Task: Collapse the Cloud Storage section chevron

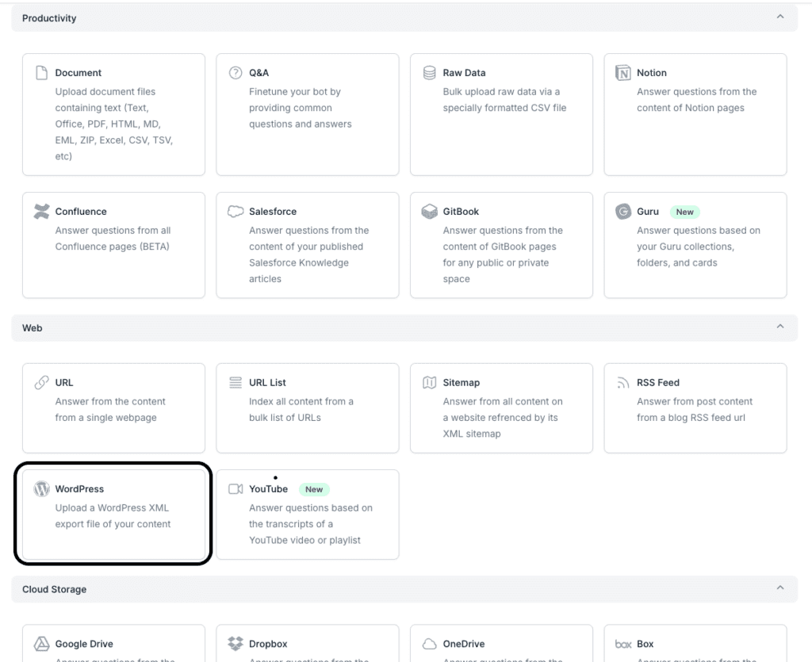Action: point(780,588)
